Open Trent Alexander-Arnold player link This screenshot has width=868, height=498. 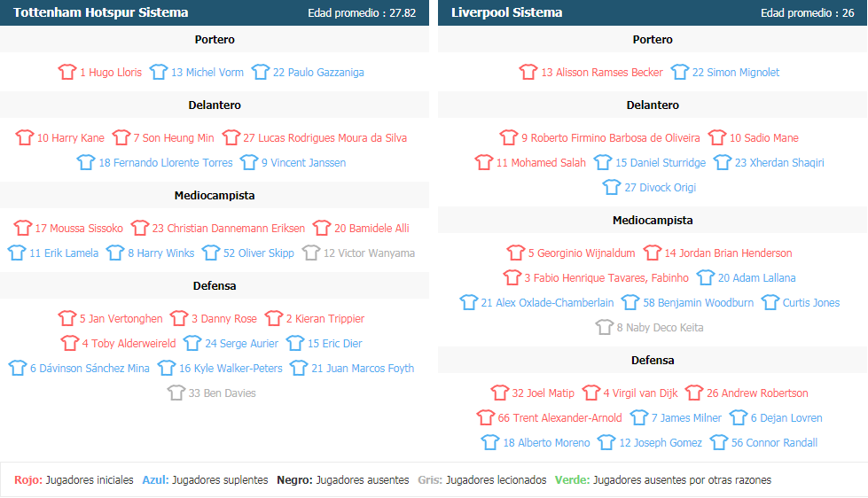[559, 417]
